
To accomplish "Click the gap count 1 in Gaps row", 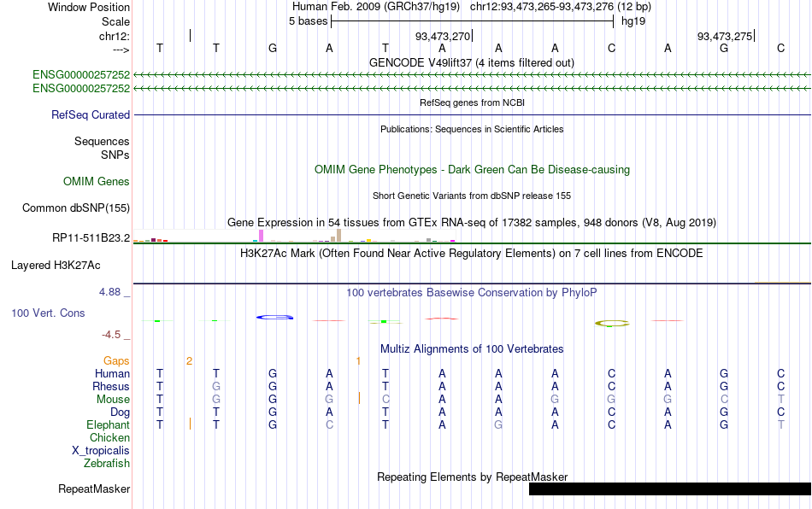I will tap(358, 361).
